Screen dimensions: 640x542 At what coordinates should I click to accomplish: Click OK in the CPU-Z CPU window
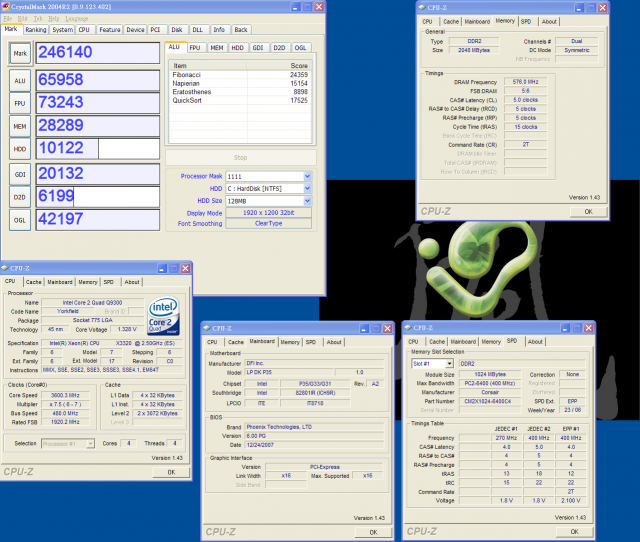(x=171, y=472)
